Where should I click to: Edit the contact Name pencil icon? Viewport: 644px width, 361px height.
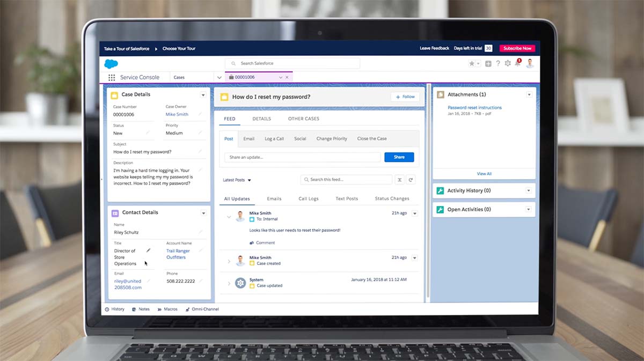click(201, 232)
